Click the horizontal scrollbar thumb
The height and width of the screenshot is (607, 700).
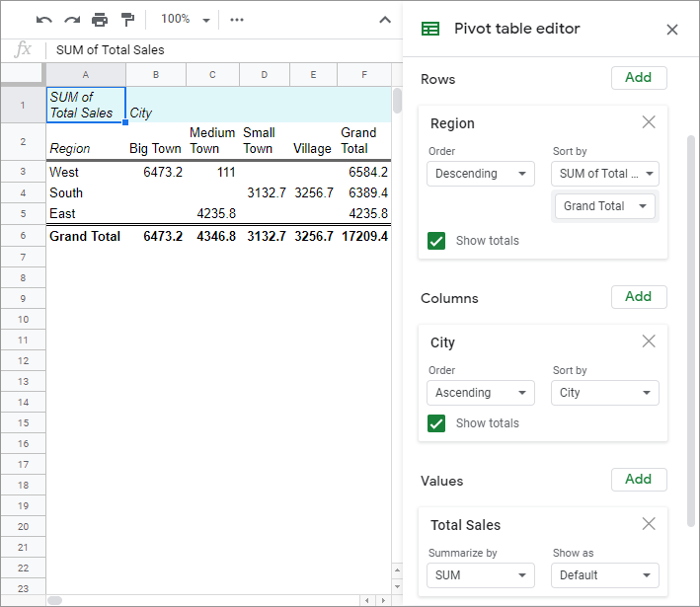pyautogui.click(x=55, y=600)
